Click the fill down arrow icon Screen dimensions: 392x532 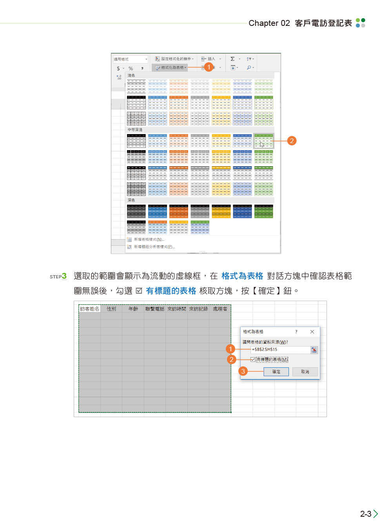pos(233,68)
